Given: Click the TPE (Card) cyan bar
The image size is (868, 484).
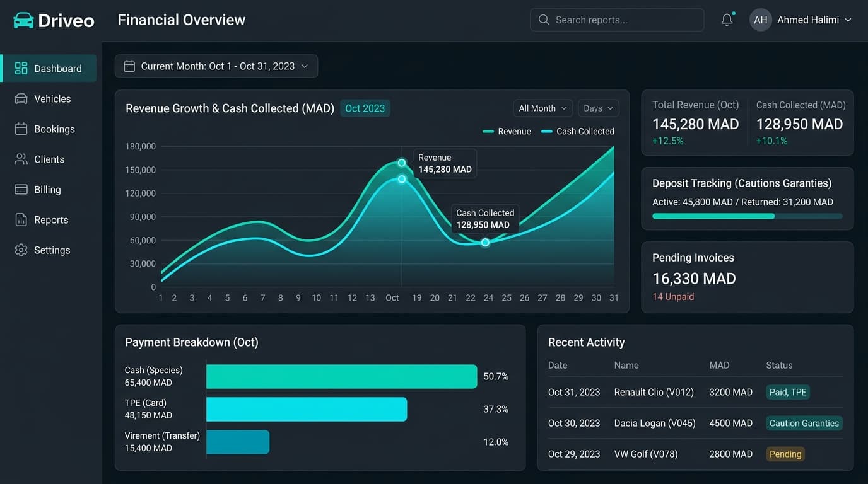Looking at the screenshot, I should pos(307,409).
